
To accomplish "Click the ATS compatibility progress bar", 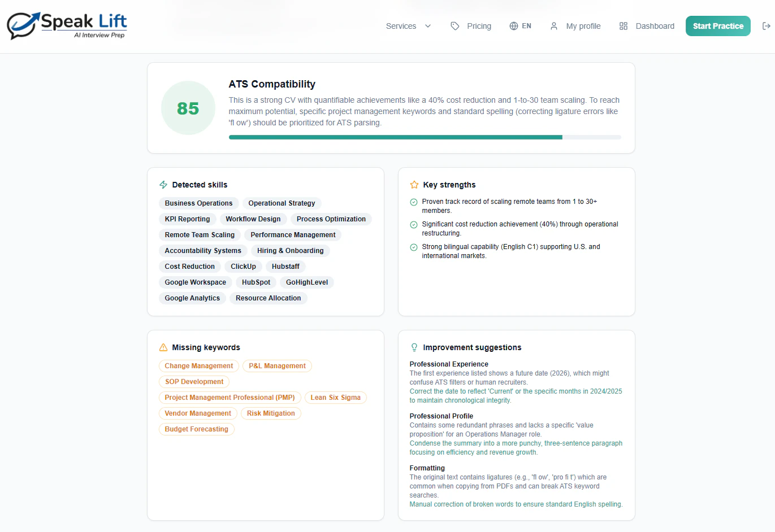I will [425, 137].
